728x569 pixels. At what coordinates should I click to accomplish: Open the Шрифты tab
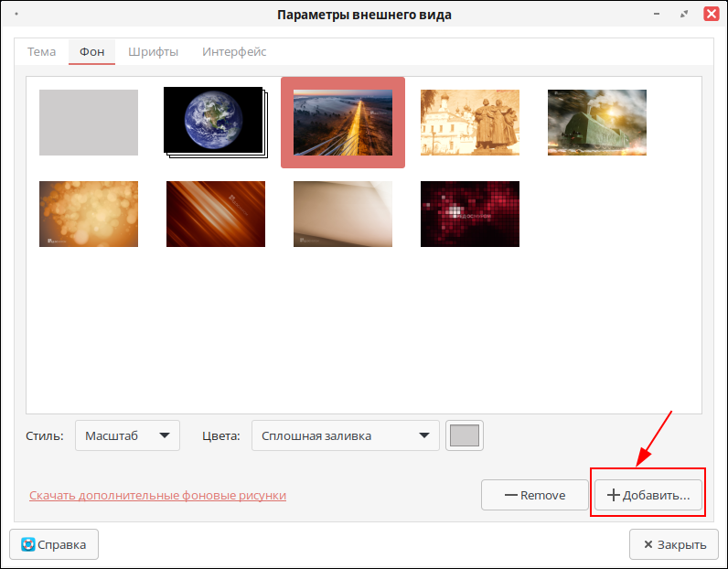click(153, 52)
